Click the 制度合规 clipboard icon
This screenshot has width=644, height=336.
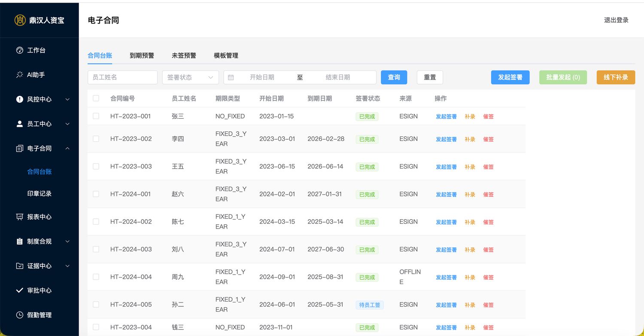(19, 241)
